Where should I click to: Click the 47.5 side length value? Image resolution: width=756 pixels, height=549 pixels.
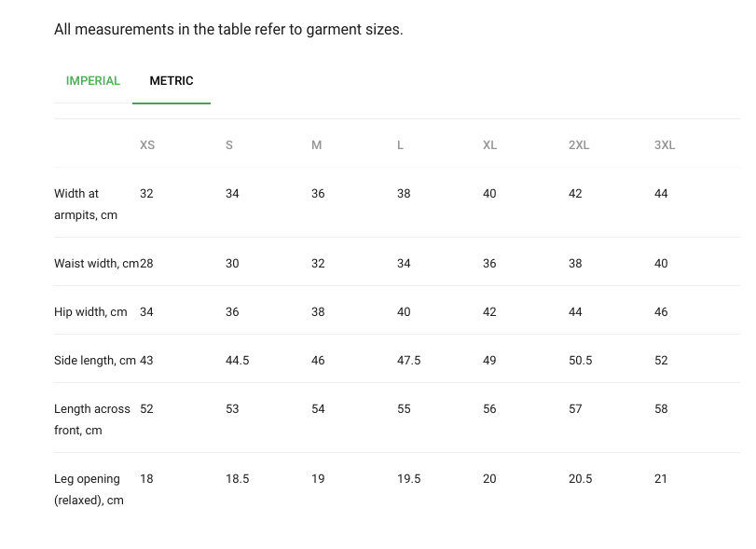[409, 361]
